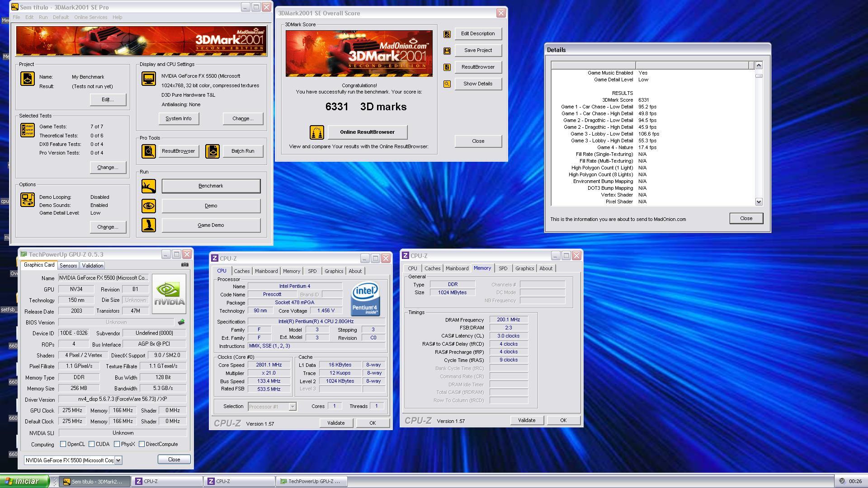Switch to the Sensors tab in GPU-Z
Image resolution: width=868 pixels, height=488 pixels.
tap(68, 266)
